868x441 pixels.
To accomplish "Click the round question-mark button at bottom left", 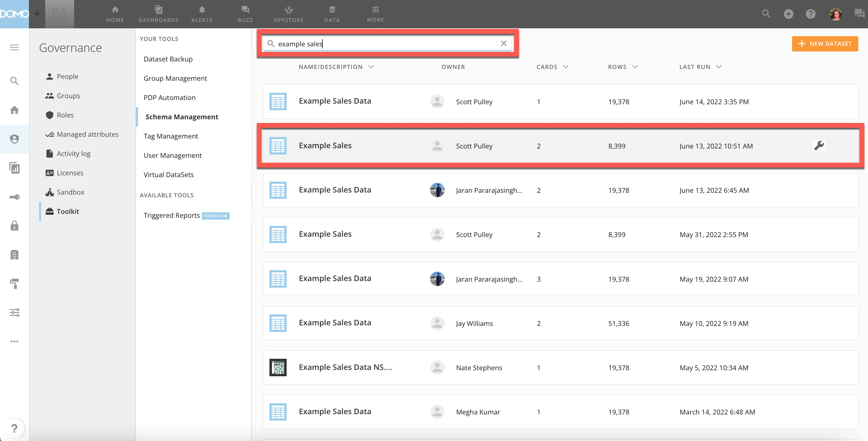I will coord(14,428).
